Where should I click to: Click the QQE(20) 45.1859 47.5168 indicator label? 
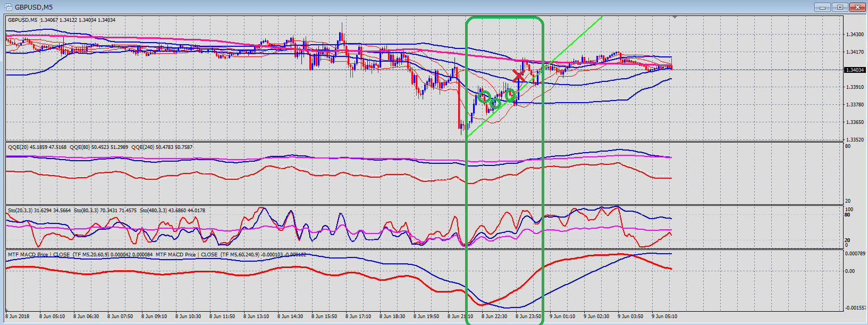click(x=38, y=147)
